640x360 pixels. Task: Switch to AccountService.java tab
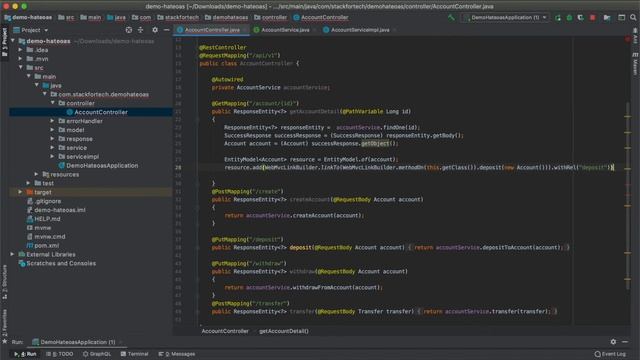(284, 30)
